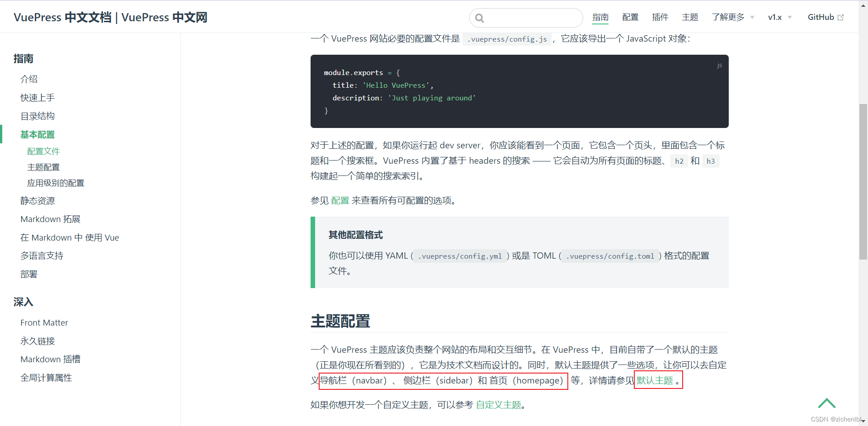Click the 主题配置 section heading
Screen dimensions: 868x426
click(x=340, y=322)
